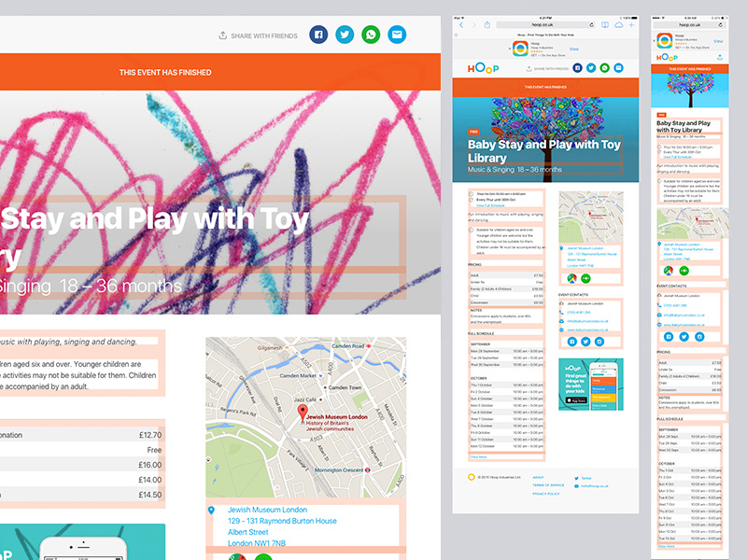The height and width of the screenshot is (560, 747).
Task: Tap the hoop.co.uk address field
Action: [x=543, y=24]
